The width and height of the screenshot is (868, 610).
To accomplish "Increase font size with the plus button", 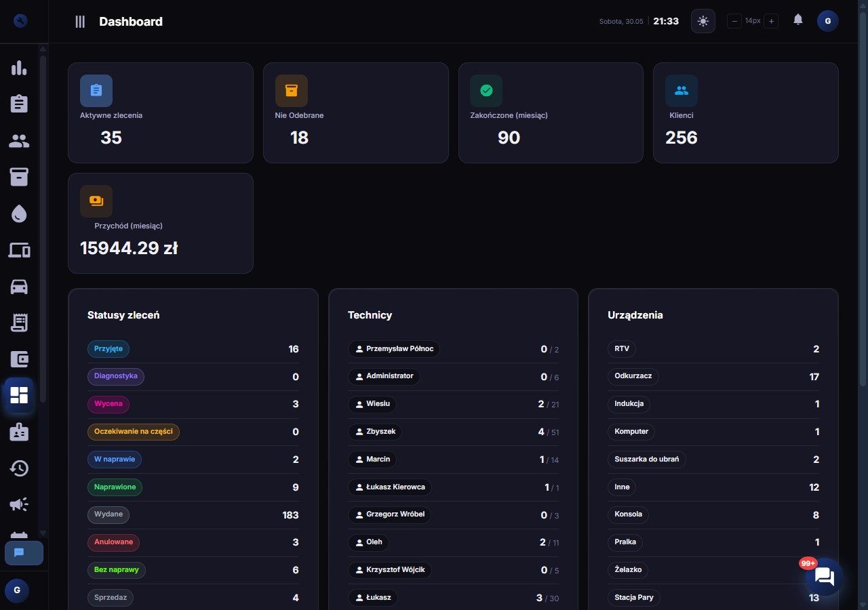I will pos(771,21).
